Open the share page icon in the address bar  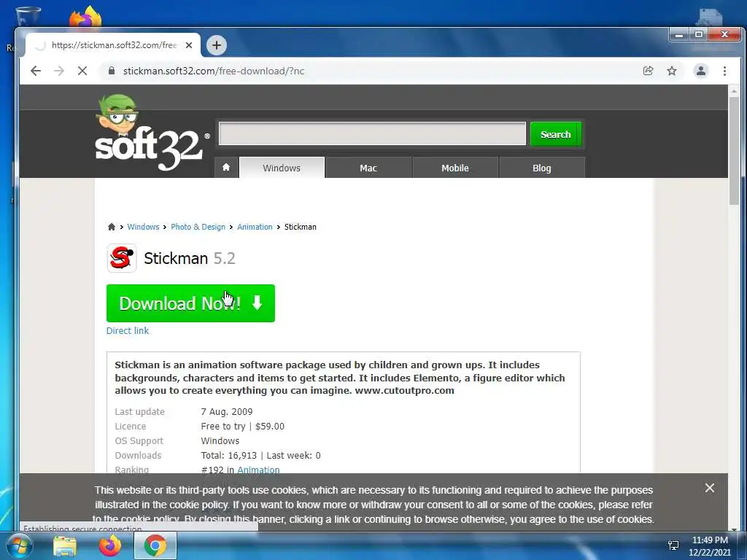648,71
